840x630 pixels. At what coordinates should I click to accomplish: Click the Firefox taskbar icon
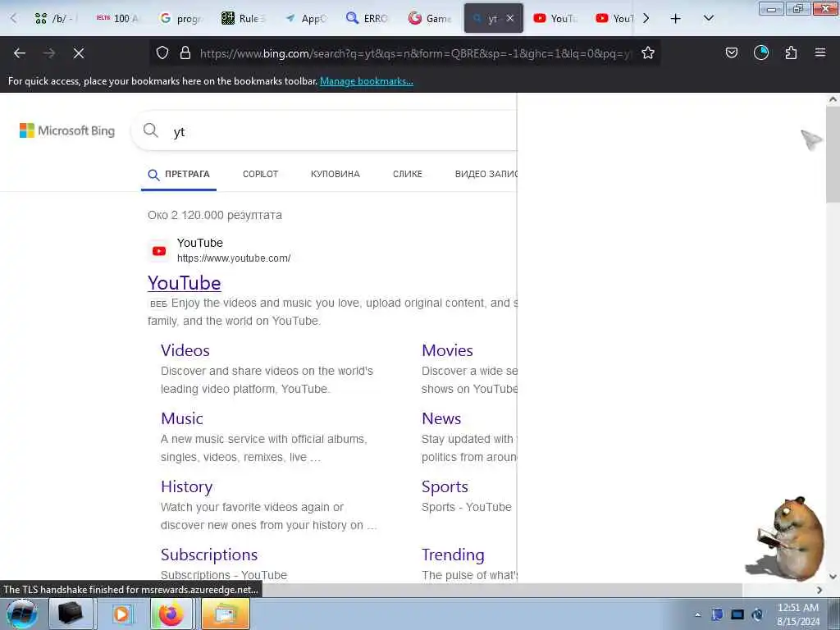[171, 614]
